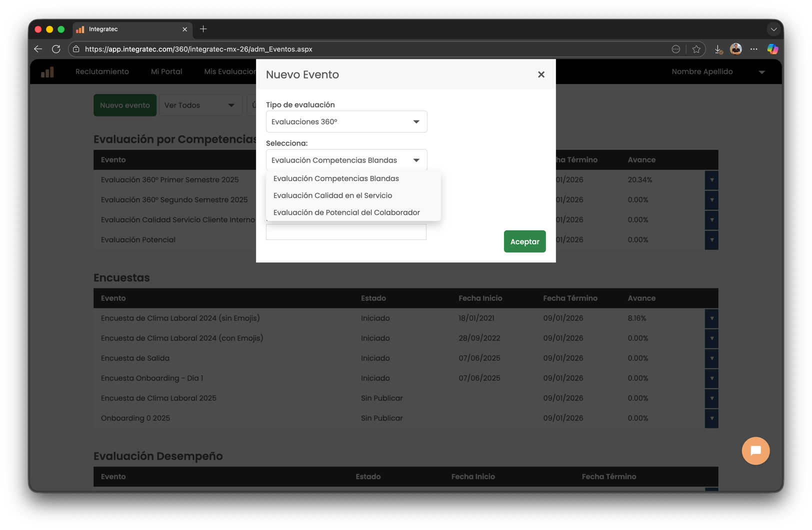Screen dimensions: 812x530
Task: Open the Copilot icon in toolbar
Action: click(772, 49)
